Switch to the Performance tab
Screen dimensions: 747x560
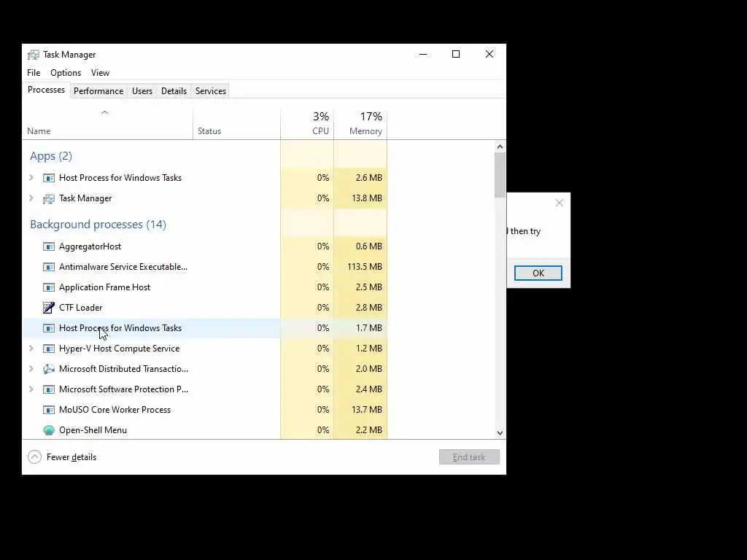click(x=98, y=91)
